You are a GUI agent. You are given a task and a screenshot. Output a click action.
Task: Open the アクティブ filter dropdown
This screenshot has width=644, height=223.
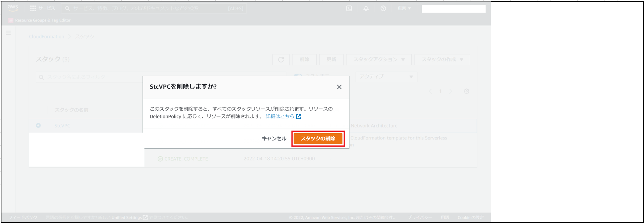386,77
